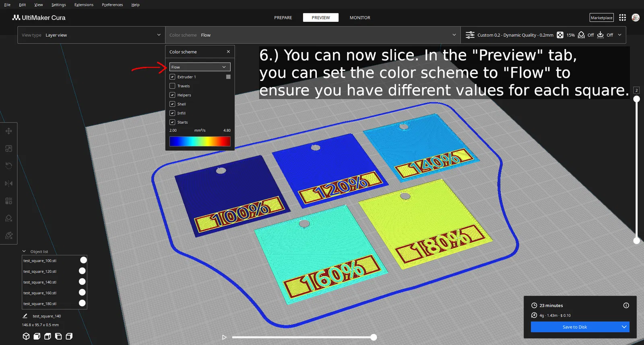644x345 pixels.
Task: Open the Flow dropdown in Color scheme panel
Action: click(200, 67)
